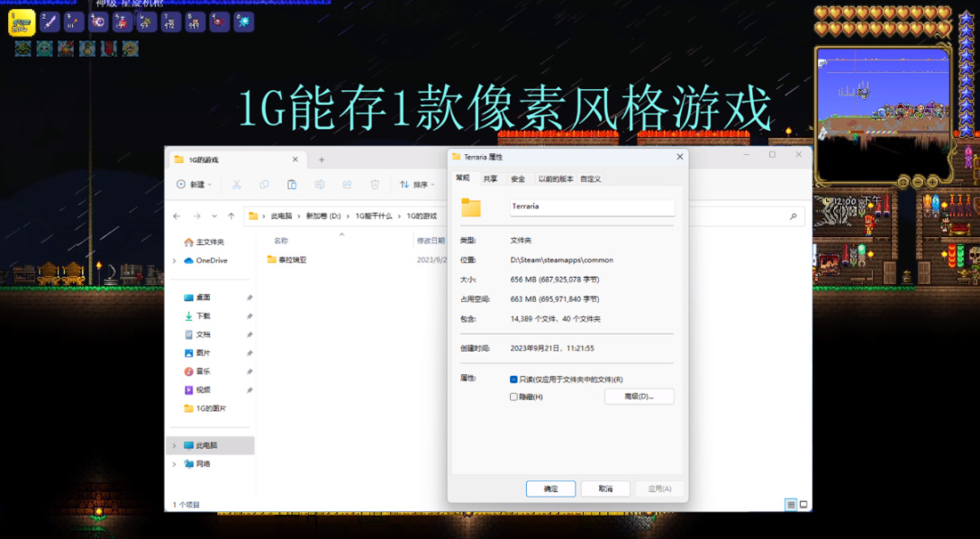
Task: Reset the minimap with the leftmost round button
Action: (x=903, y=182)
